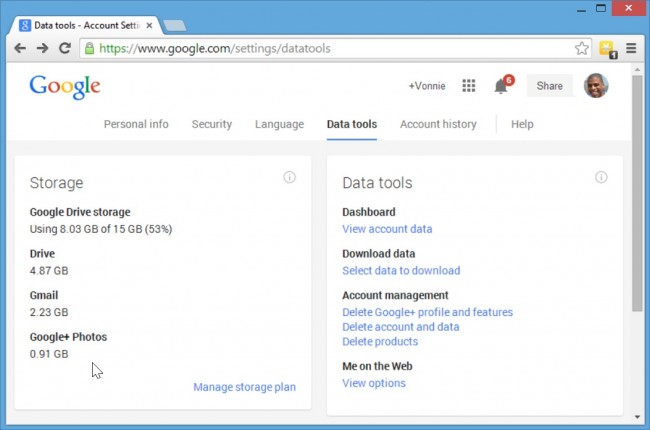Open the Chrome hamburger menu
Screen dimensions: 650x430
click(x=631, y=48)
